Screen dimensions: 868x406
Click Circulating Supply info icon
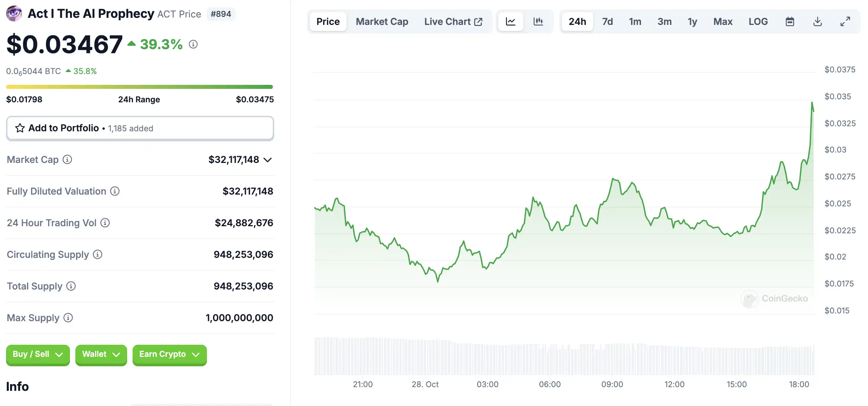tap(98, 255)
